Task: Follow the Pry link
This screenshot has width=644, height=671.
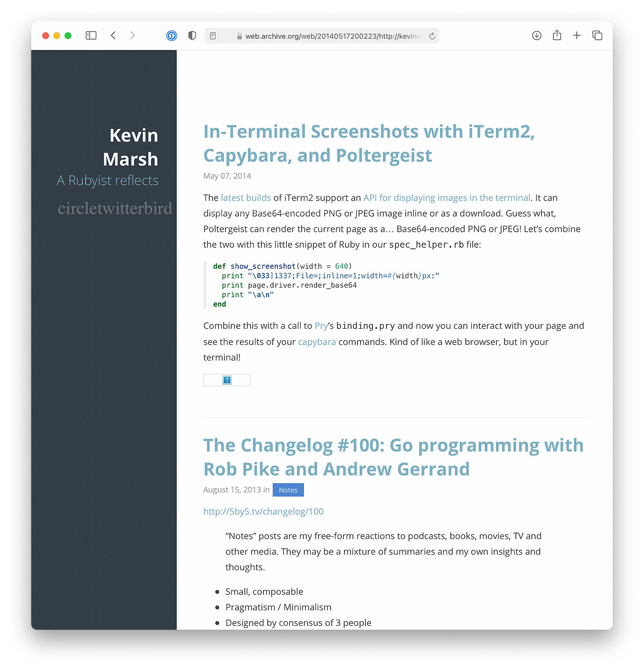Action: [321, 326]
